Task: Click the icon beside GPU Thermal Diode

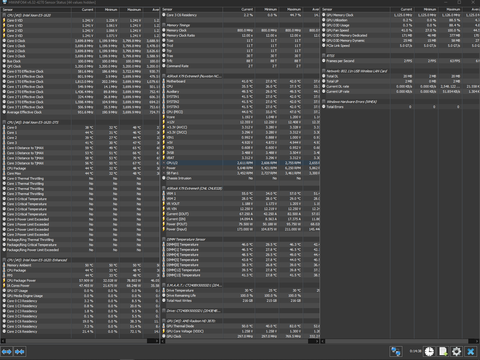Action: [164, 326]
